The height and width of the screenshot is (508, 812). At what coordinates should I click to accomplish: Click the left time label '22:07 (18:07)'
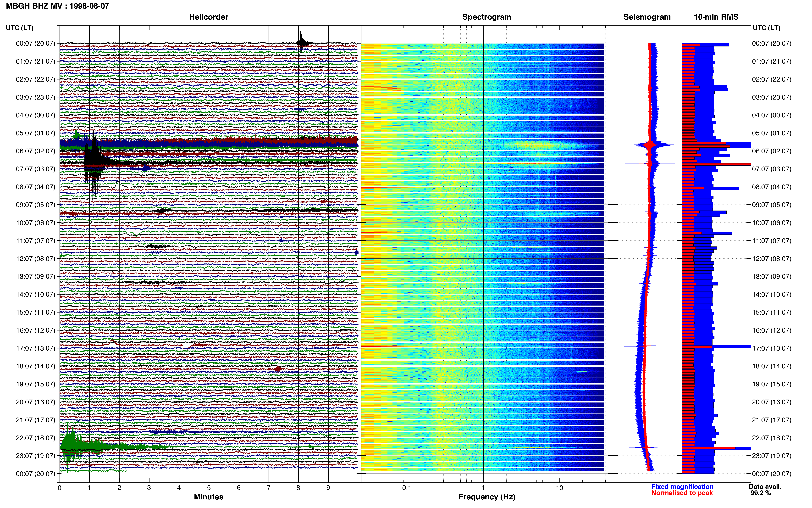pos(36,438)
